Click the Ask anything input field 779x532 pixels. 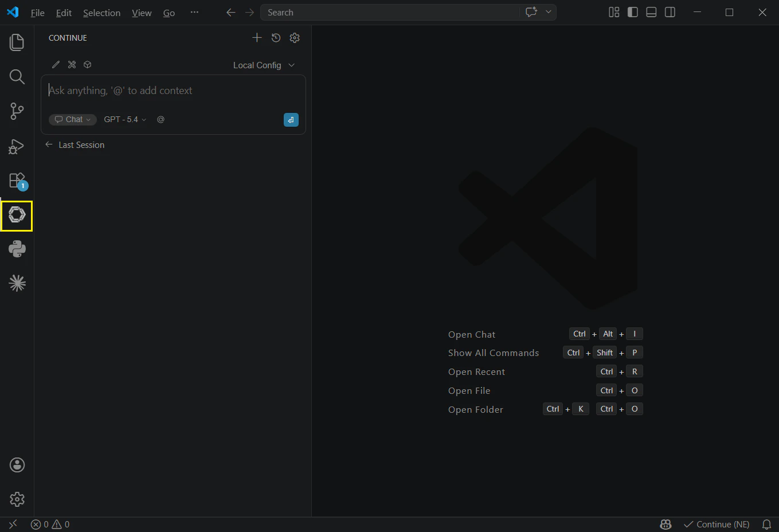pos(173,91)
